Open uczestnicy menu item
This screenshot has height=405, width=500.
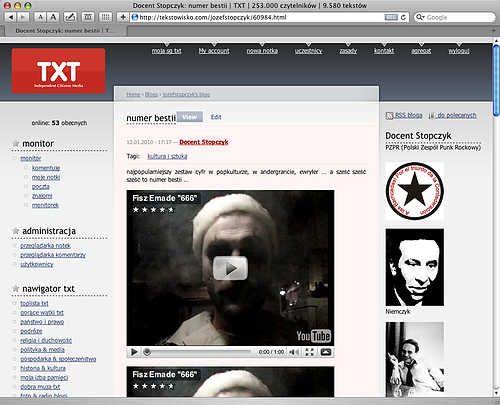[x=308, y=51]
